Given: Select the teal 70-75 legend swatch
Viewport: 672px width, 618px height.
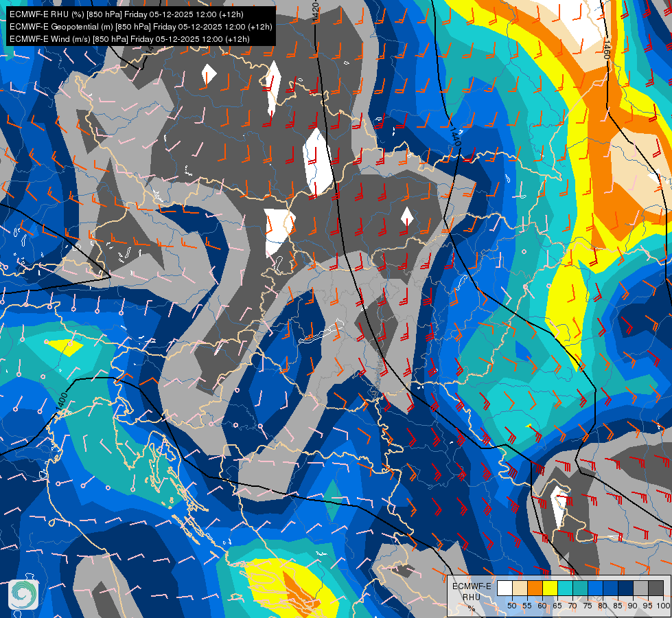Looking at the screenshot, I should 580,588.
